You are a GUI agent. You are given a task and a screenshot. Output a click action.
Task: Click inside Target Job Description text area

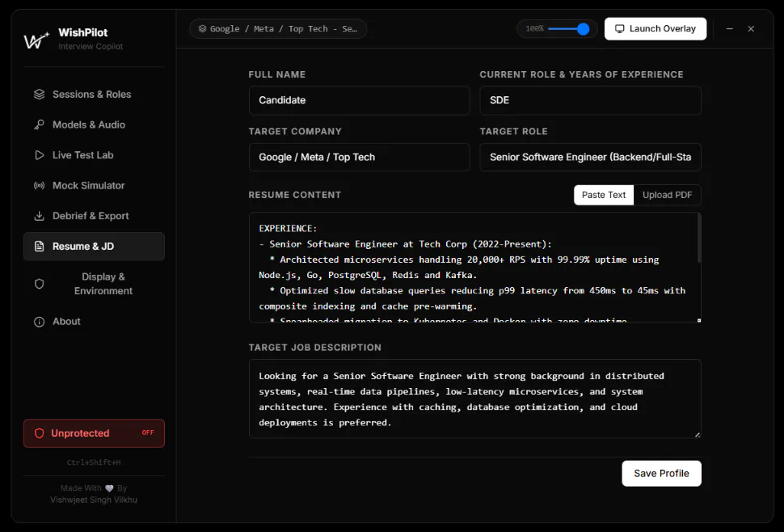point(475,399)
